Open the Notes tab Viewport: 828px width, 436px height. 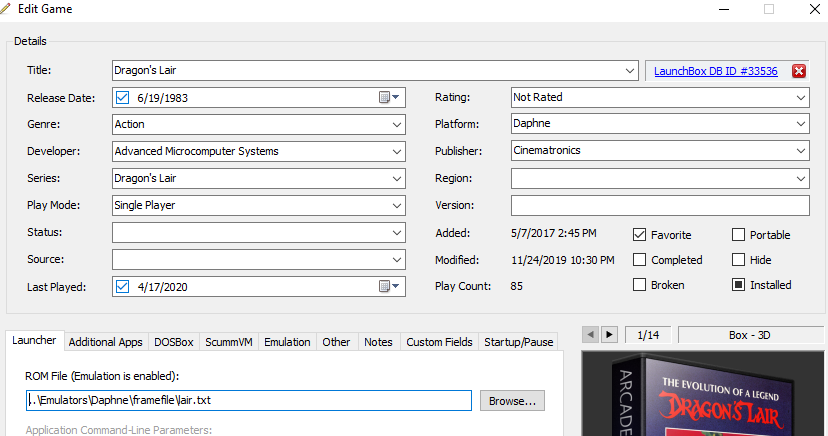pyautogui.click(x=378, y=342)
